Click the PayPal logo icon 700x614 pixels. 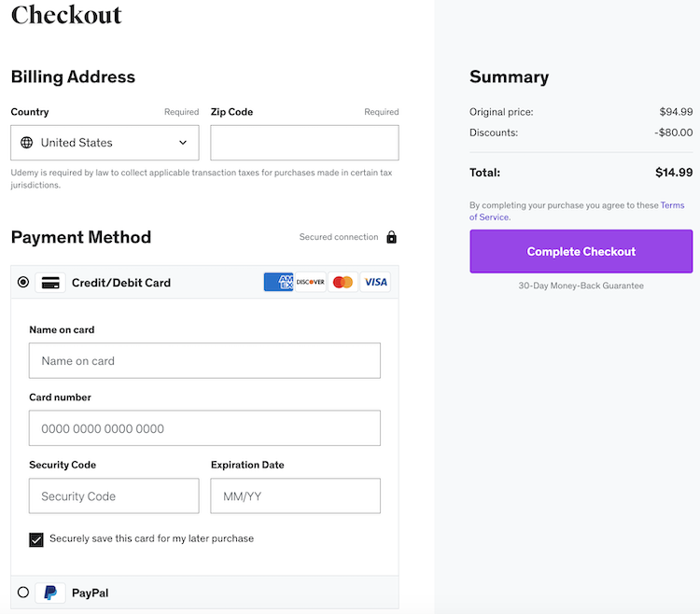(50, 593)
